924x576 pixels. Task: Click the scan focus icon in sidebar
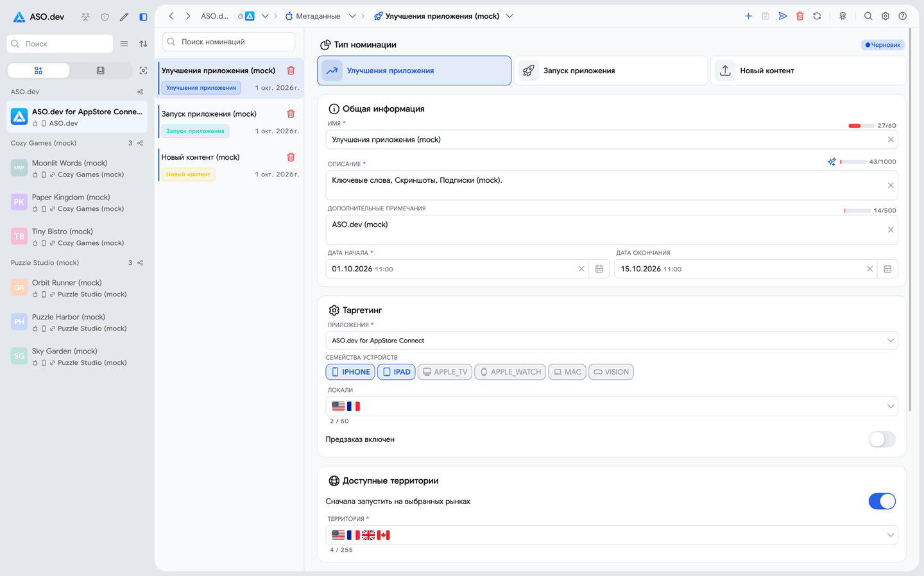[x=143, y=71]
